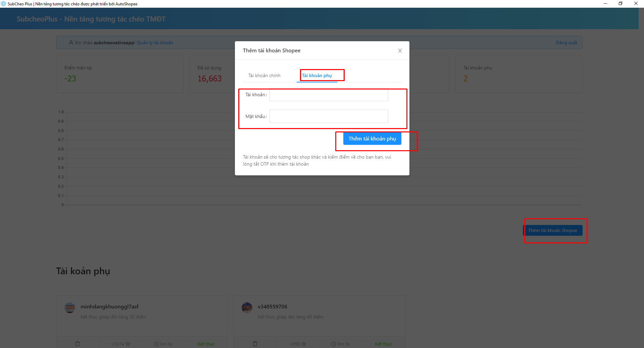Viewport: 644px width, 348px height.
Task: Focus the Tài khoản input field
Action: 329,95
